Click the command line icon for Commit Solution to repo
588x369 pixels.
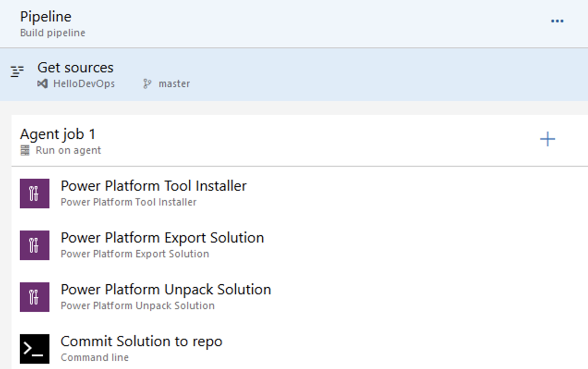point(34,348)
